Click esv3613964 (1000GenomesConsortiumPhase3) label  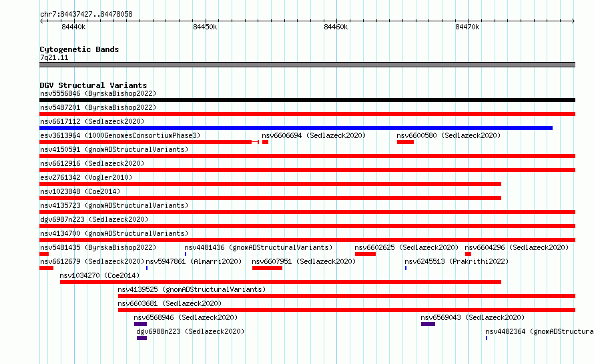pyautogui.click(x=120, y=135)
